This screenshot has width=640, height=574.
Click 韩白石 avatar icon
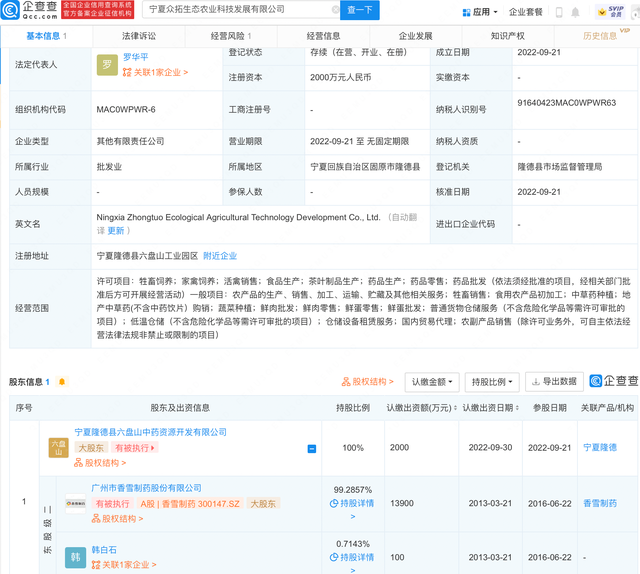[x=75, y=557]
